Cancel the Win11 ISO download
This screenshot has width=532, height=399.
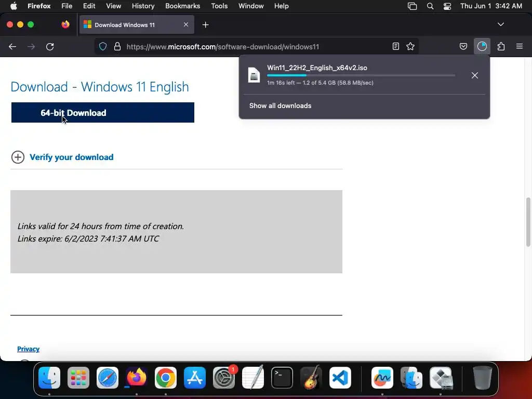pyautogui.click(x=475, y=75)
